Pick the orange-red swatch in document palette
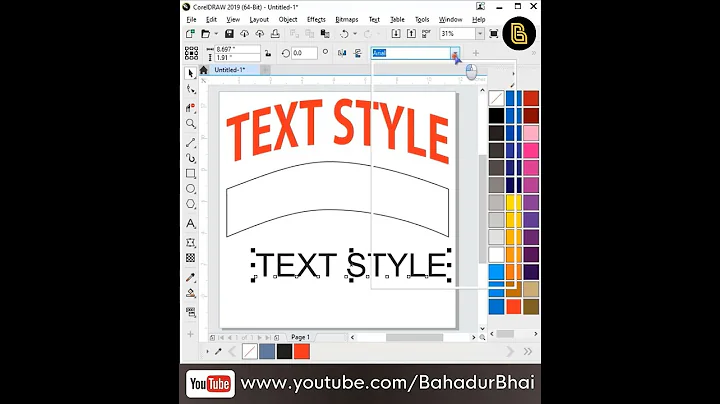Viewport: 720px width, 404px height. point(302,352)
